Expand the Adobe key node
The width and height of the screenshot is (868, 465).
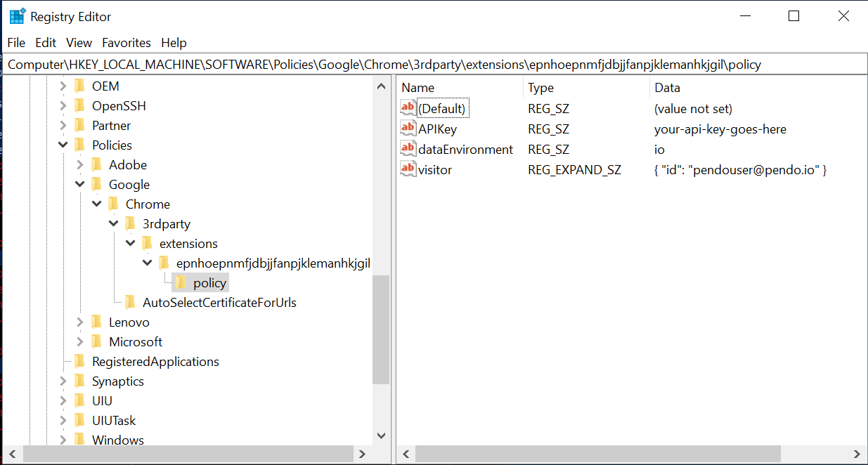(79, 165)
